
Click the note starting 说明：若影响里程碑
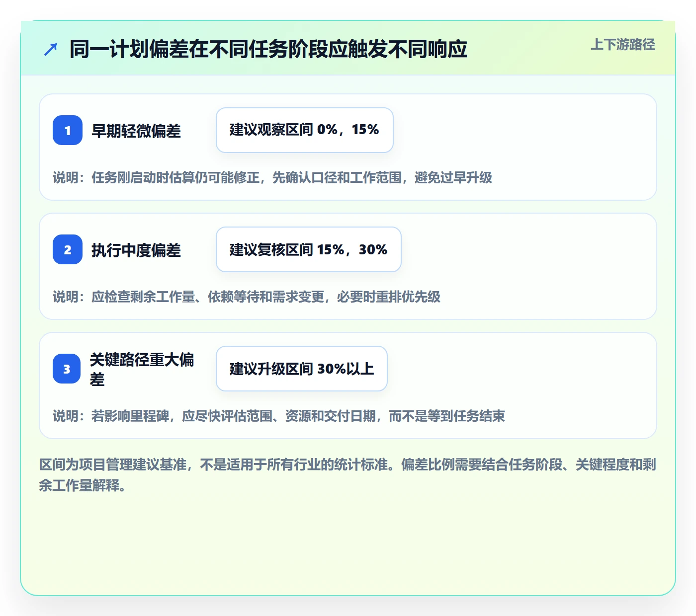[x=279, y=416]
